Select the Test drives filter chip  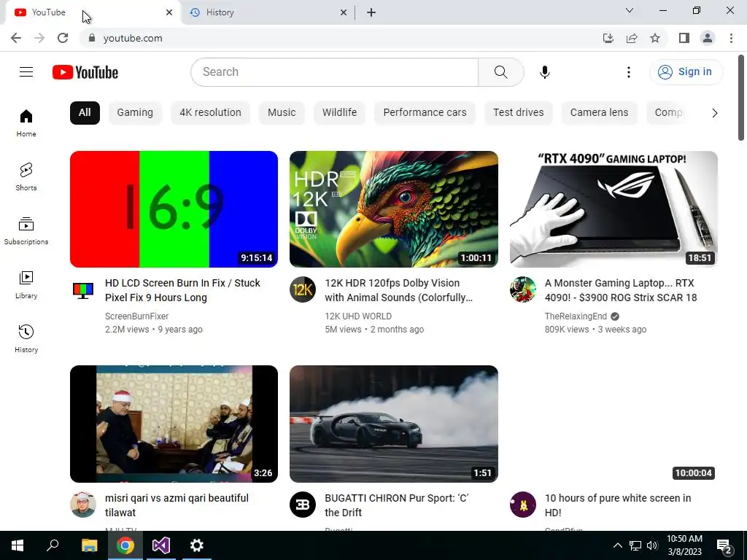point(519,113)
